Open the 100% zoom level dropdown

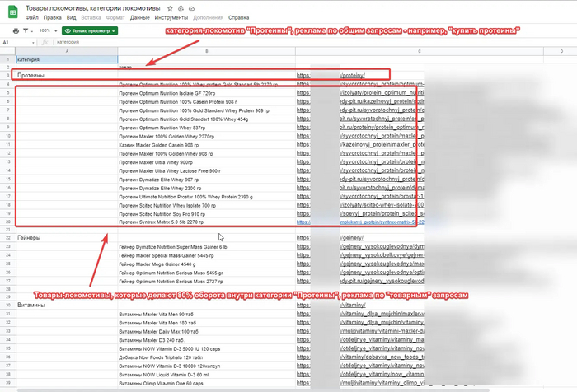coord(48,31)
